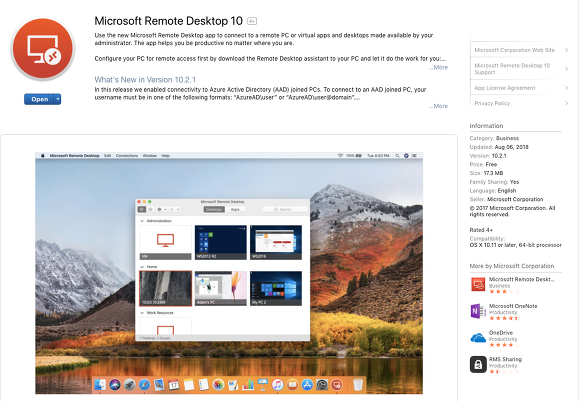Click Calendar icon in preview dock

pyautogui.click(x=174, y=385)
